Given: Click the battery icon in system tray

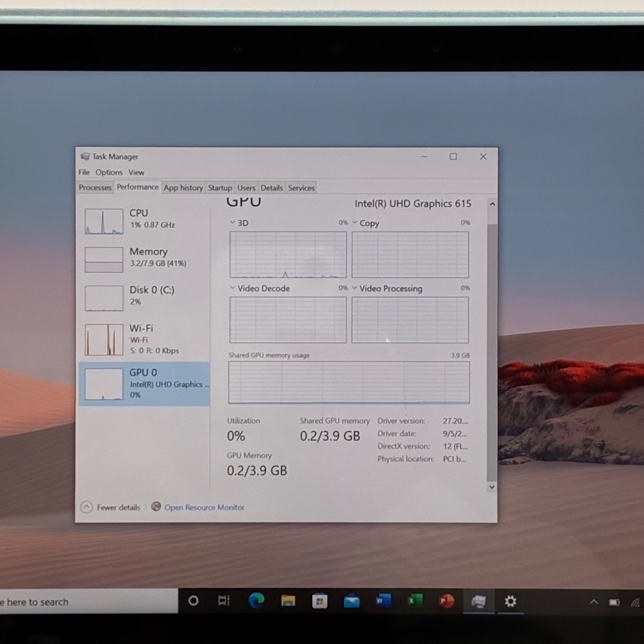Looking at the screenshot, I should tap(614, 602).
